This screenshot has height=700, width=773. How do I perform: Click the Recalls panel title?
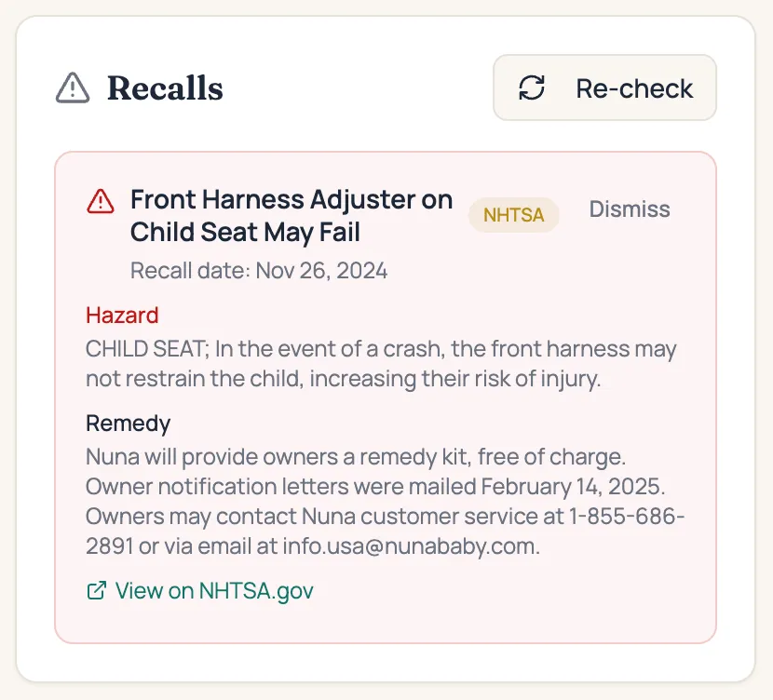click(x=165, y=88)
